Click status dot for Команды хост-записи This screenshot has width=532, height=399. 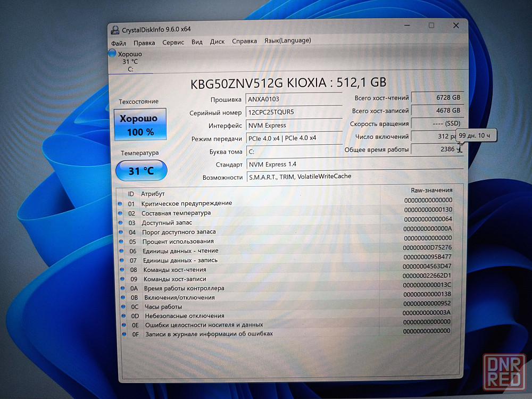click(122, 279)
